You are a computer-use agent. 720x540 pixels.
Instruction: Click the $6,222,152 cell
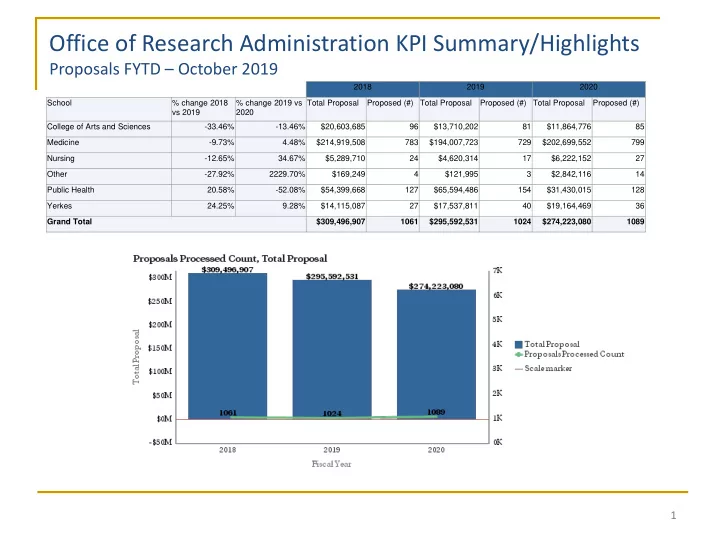pyautogui.click(x=562, y=158)
